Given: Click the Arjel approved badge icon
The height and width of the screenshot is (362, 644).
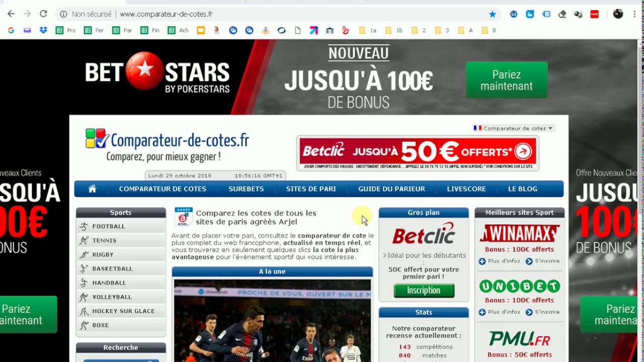Looking at the screenshot, I should (x=183, y=217).
